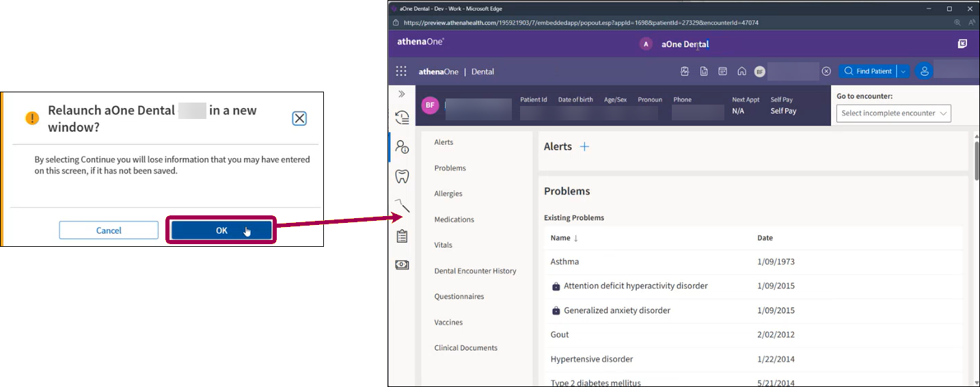Click the Date column header
The width and height of the screenshot is (980, 387).
[x=765, y=238]
